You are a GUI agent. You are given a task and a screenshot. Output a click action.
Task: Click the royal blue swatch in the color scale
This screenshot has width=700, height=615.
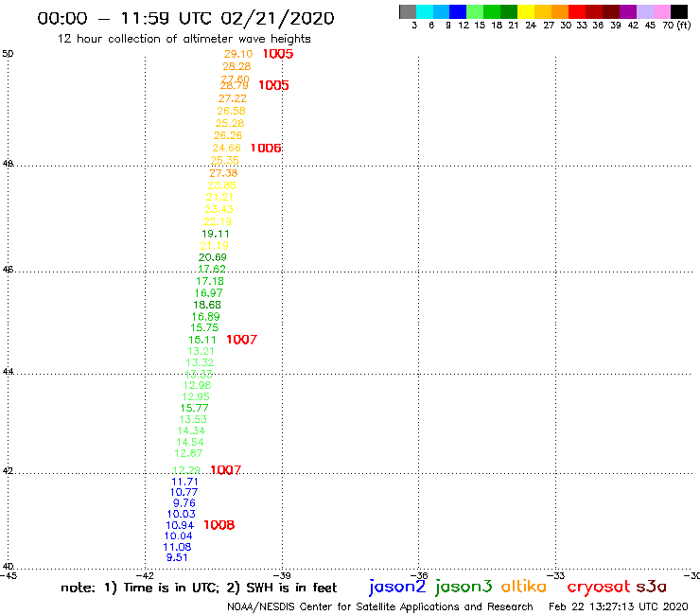[458, 12]
